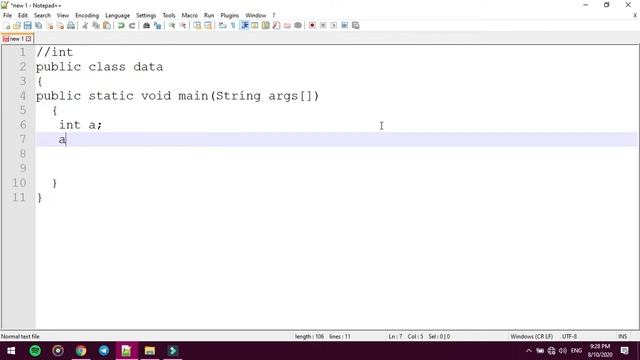Click Run Macro Multiple Times icon

[x=344, y=25]
